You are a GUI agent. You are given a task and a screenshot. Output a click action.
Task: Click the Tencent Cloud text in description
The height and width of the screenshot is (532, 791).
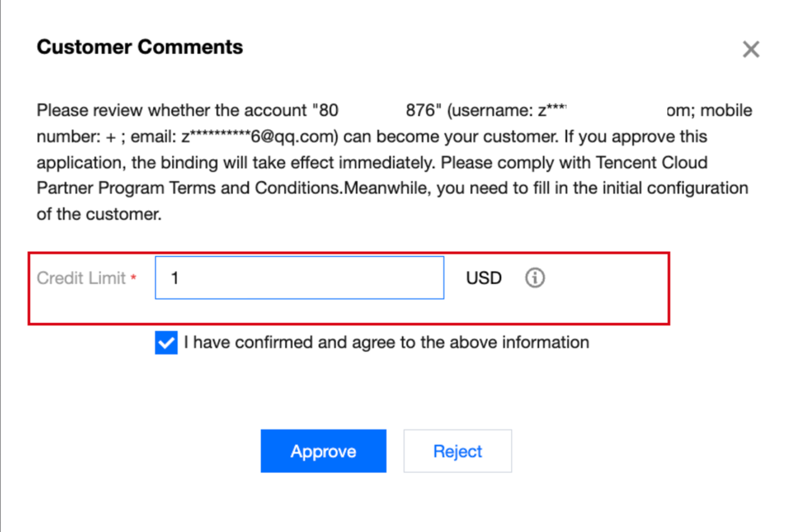click(651, 163)
